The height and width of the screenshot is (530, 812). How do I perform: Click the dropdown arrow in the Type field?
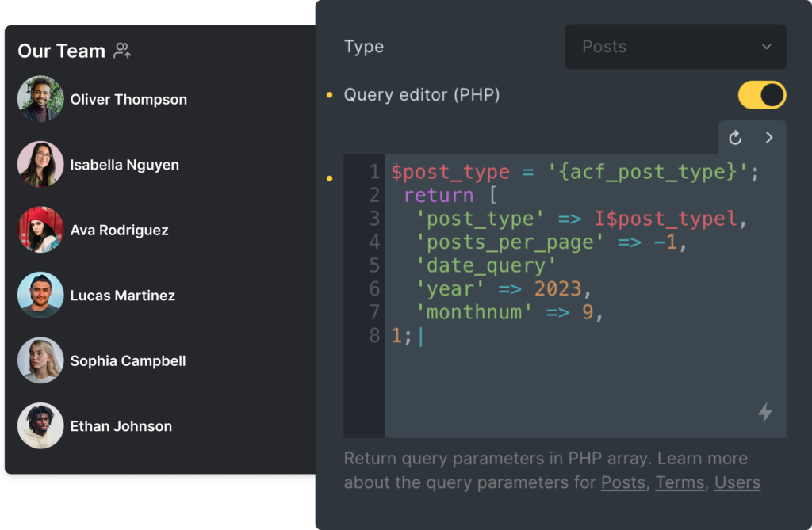click(x=766, y=47)
